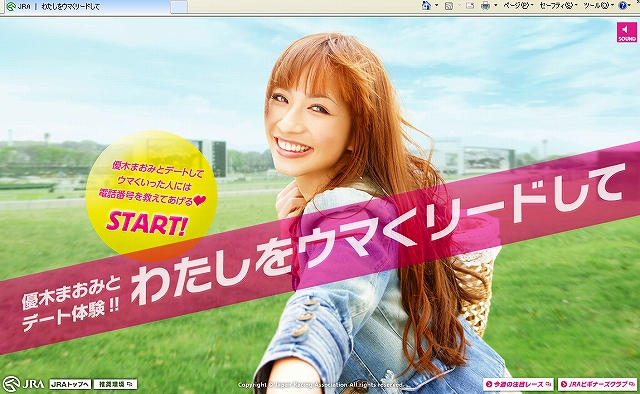The height and width of the screenshot is (394, 640).
Task: Click the Read Mail icon
Action: click(x=470, y=6)
